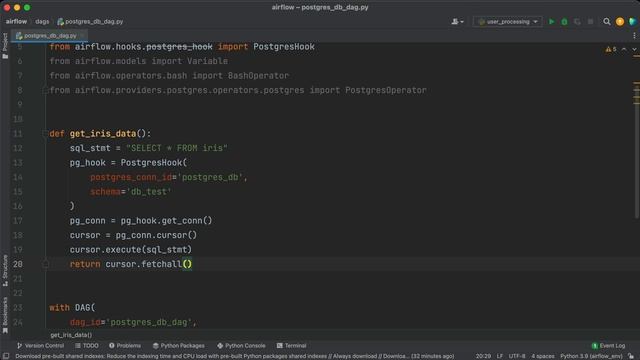Close the postgres_db_dag.py editor tab
The width and height of the screenshot is (640, 360).
click(82, 36)
